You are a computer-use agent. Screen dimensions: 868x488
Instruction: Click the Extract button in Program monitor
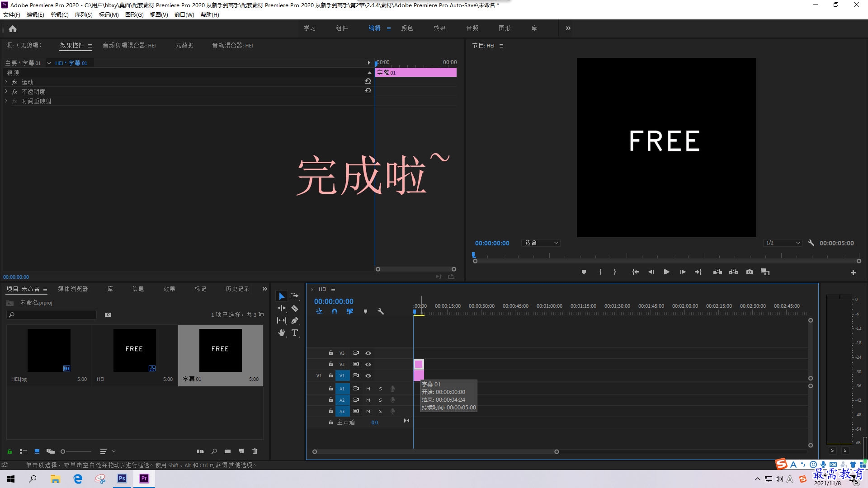[x=733, y=272]
